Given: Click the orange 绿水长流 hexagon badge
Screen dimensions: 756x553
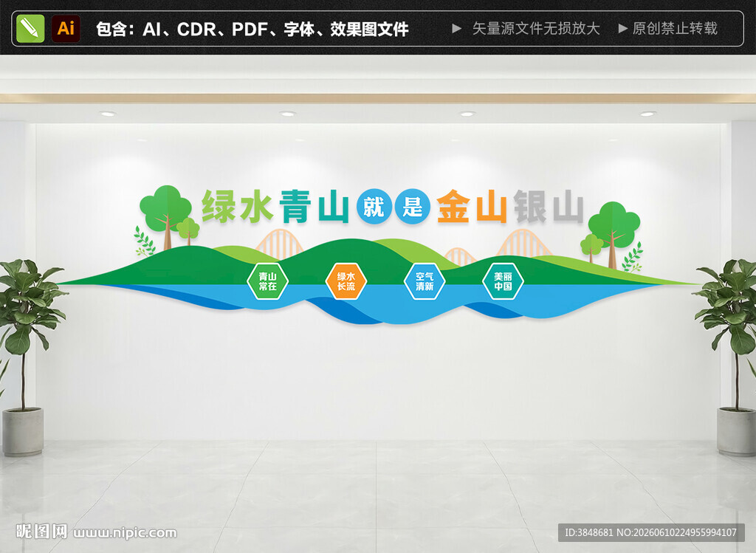Looking at the screenshot, I should click(346, 281).
